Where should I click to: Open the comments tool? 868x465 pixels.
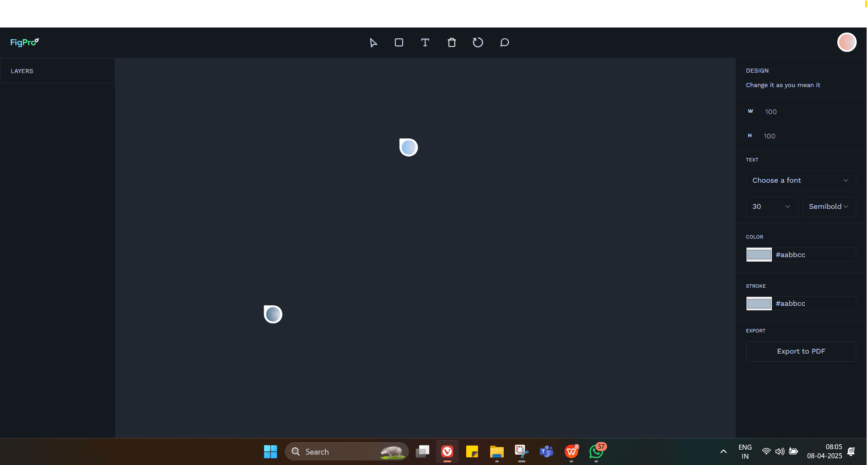[x=505, y=42]
